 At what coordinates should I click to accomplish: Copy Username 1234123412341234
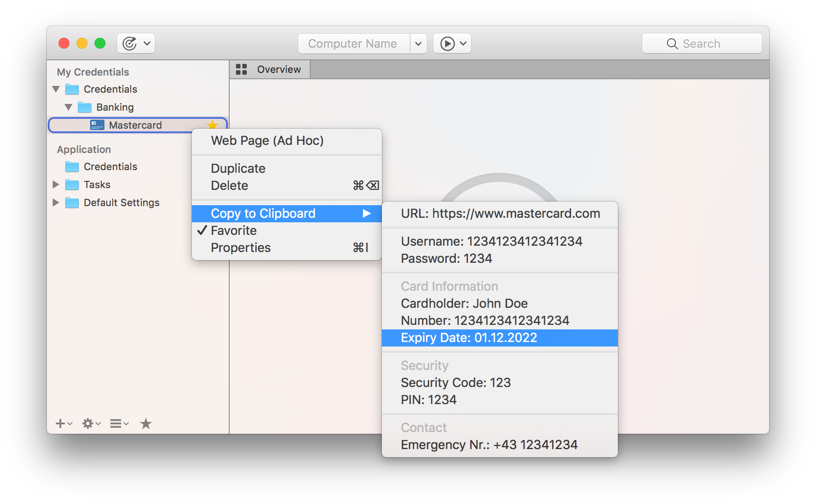click(x=500, y=241)
